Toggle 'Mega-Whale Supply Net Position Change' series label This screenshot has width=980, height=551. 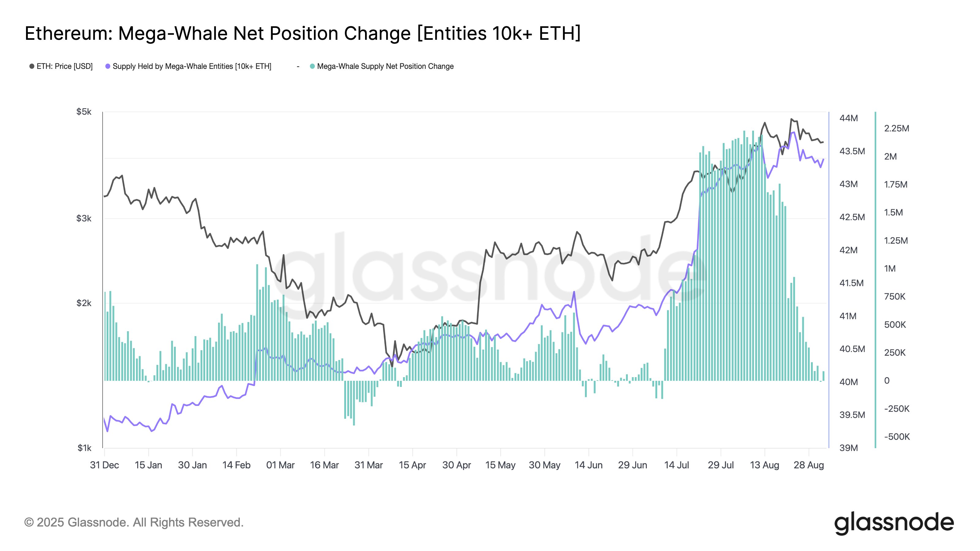(x=385, y=66)
